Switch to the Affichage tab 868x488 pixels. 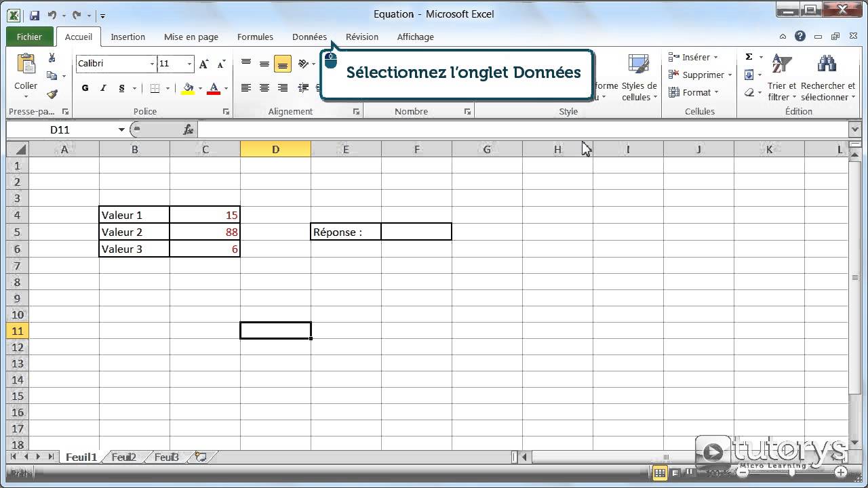point(416,37)
